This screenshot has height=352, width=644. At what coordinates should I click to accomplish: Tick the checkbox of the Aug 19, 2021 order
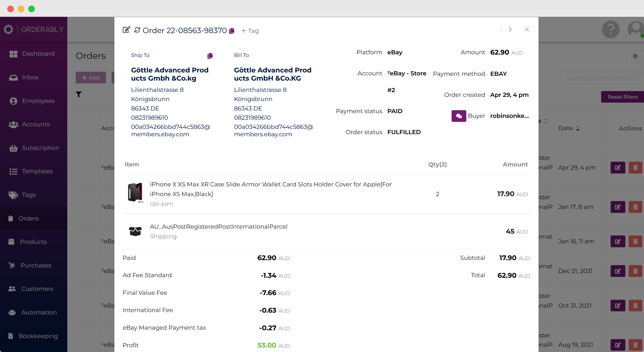88,345
